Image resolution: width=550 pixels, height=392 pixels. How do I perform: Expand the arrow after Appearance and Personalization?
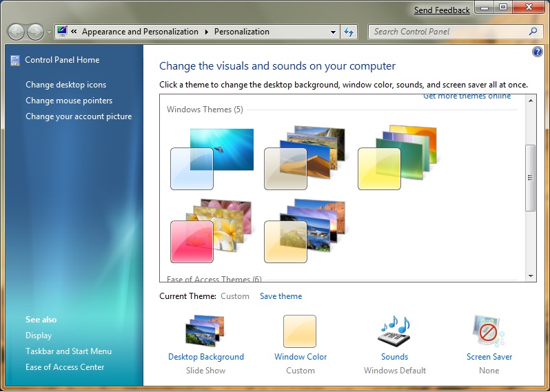point(207,32)
